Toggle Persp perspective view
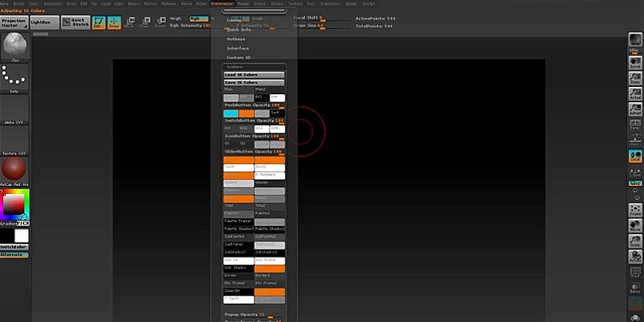 click(x=635, y=125)
